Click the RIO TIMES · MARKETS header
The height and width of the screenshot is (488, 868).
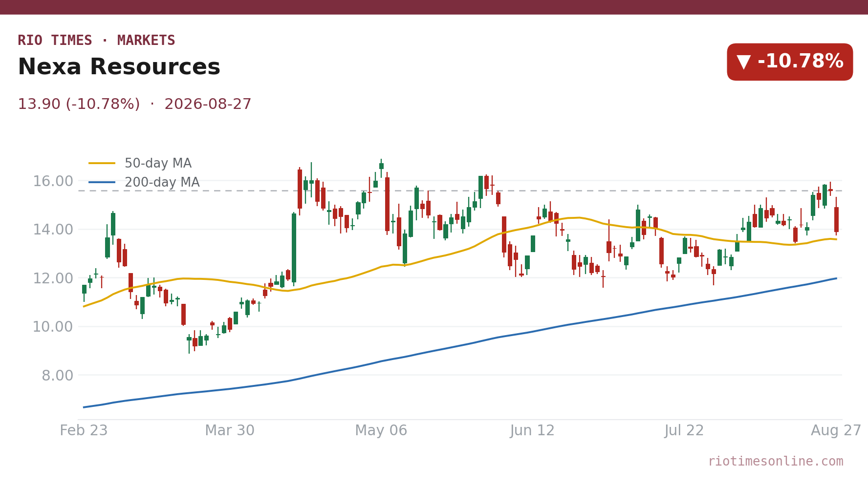[x=96, y=41]
